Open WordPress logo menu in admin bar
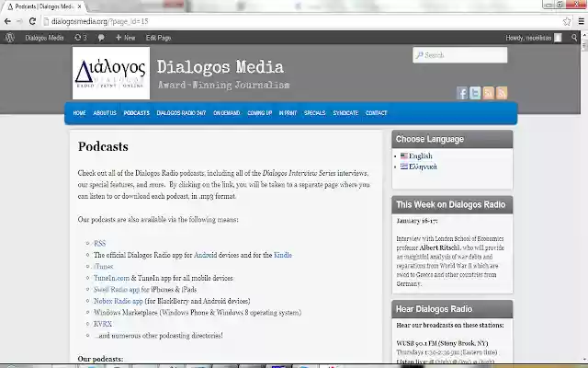The width and height of the screenshot is (588, 368). click(10, 38)
